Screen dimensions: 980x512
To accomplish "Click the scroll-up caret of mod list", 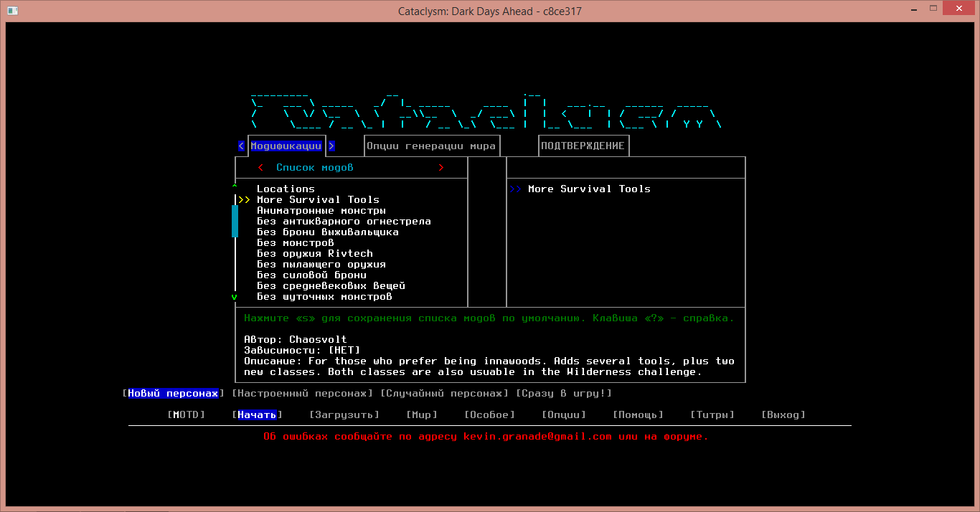I will (235, 187).
